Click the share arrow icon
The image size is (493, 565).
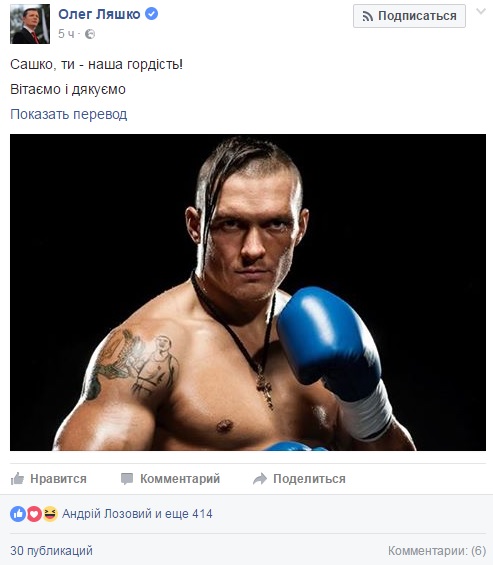pos(260,479)
